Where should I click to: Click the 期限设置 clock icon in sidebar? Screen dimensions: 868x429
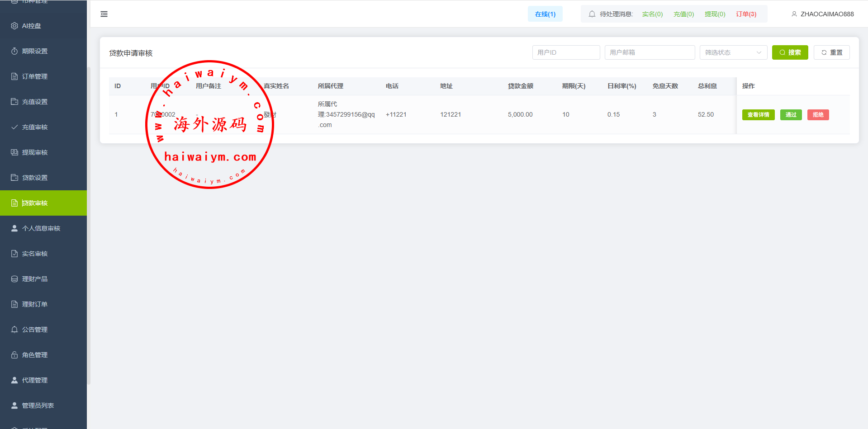[14, 51]
